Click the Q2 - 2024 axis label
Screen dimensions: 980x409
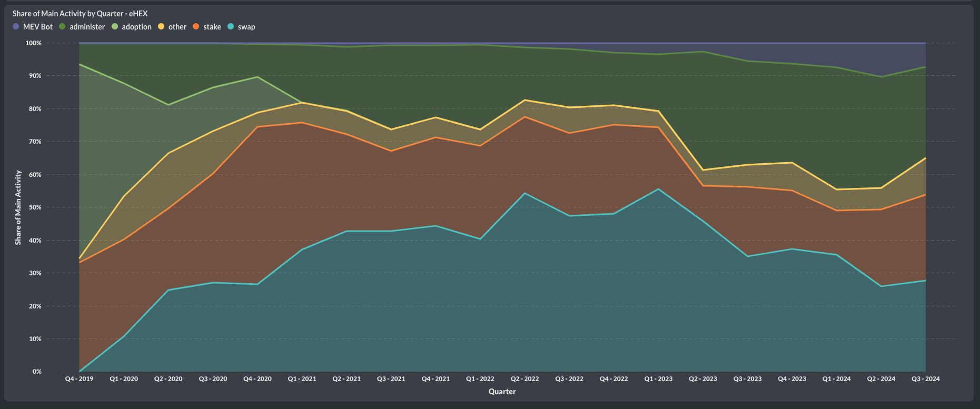(881, 379)
